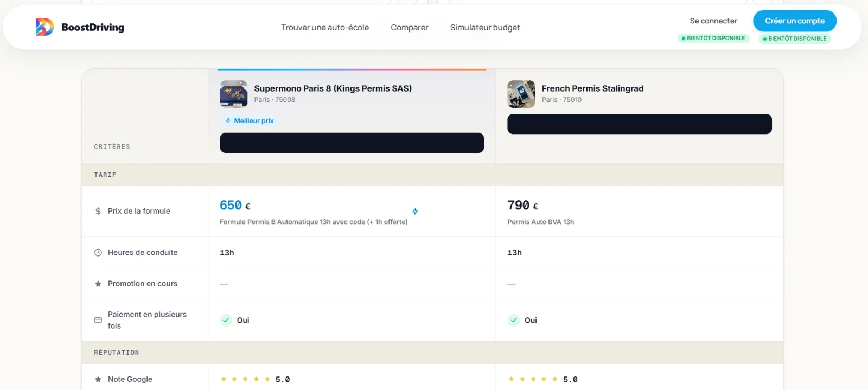Click the Bientôt disponible badge under Se connecter
The height and width of the screenshot is (390, 868).
713,38
